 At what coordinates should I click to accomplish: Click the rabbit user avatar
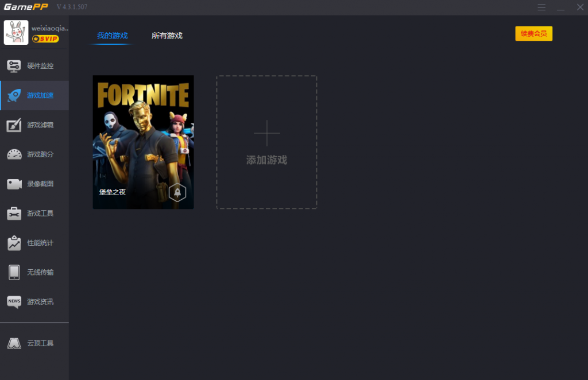(16, 33)
